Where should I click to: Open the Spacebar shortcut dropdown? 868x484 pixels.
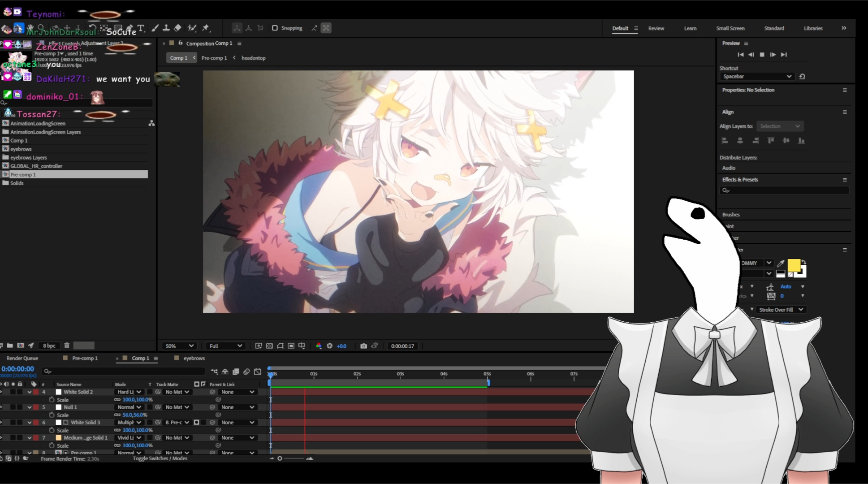coord(756,77)
